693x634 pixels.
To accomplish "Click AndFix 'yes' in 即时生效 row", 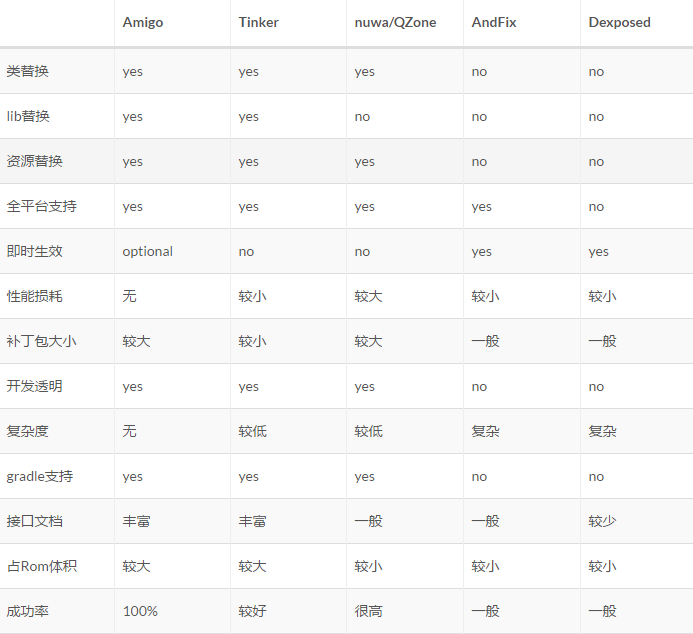I will pos(481,252).
